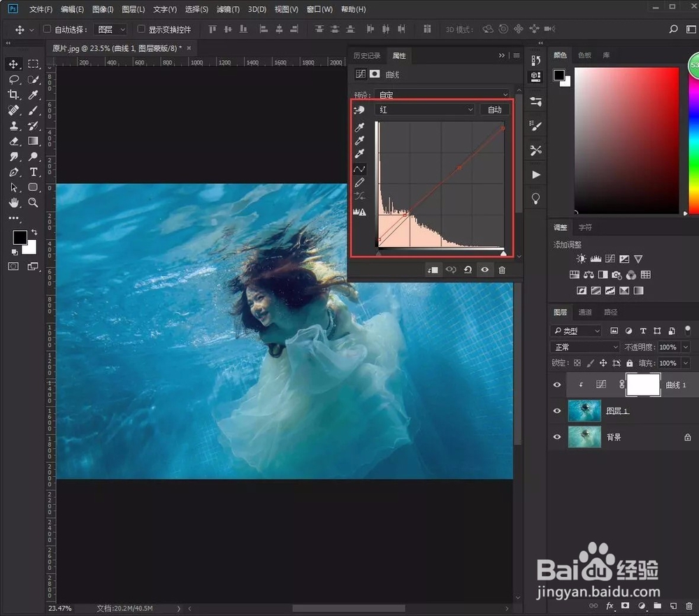
Task: Open layer filter type dropdown
Action: tap(577, 331)
